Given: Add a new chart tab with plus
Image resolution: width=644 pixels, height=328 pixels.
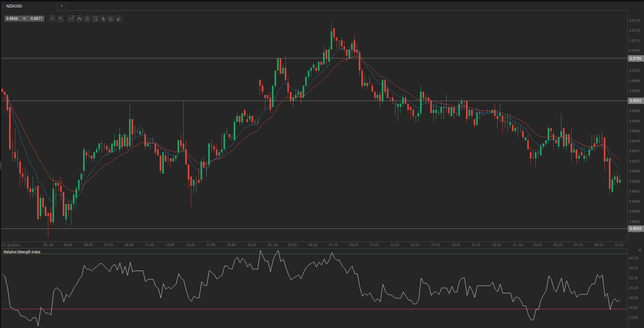Looking at the screenshot, I should point(62,6).
